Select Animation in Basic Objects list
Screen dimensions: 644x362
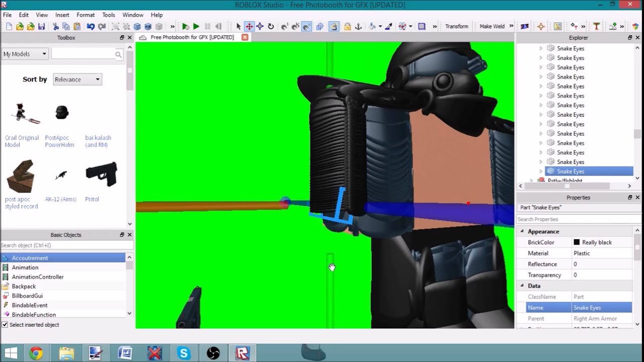coord(63,267)
